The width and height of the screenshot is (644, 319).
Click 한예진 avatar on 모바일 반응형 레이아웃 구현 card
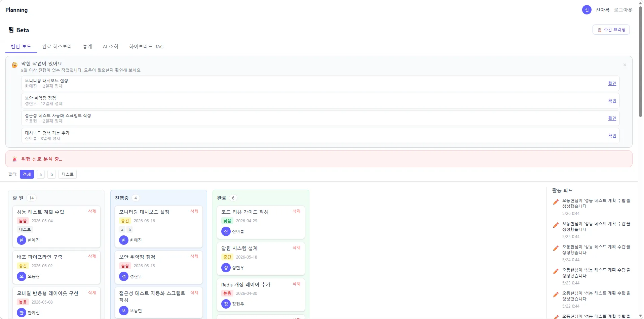(22, 313)
